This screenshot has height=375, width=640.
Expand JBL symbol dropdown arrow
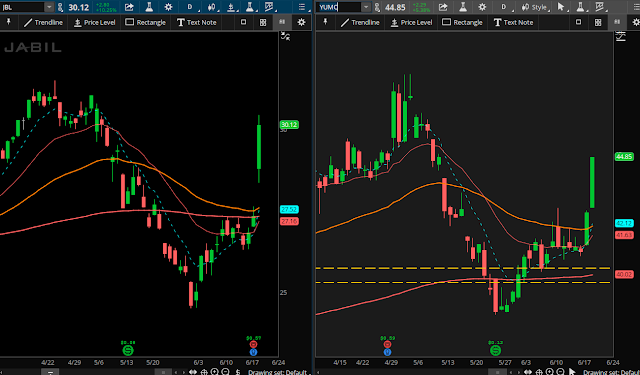pyautogui.click(x=49, y=7)
